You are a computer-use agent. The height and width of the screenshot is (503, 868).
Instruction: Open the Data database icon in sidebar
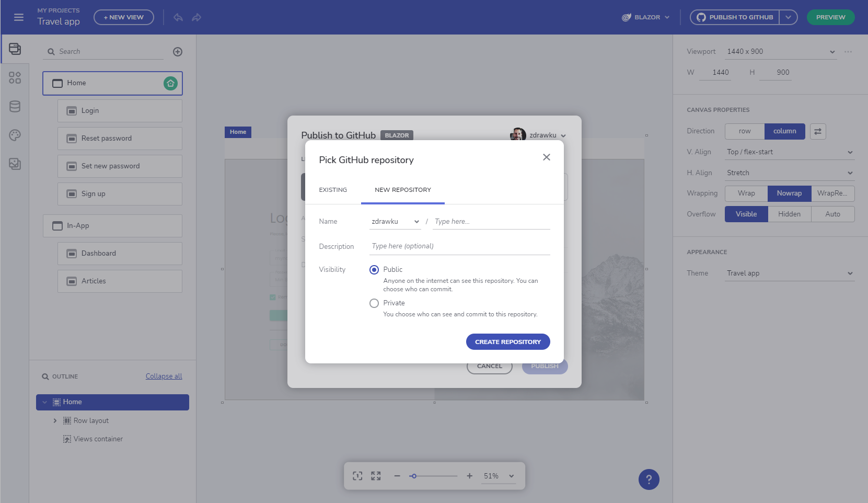coord(15,107)
